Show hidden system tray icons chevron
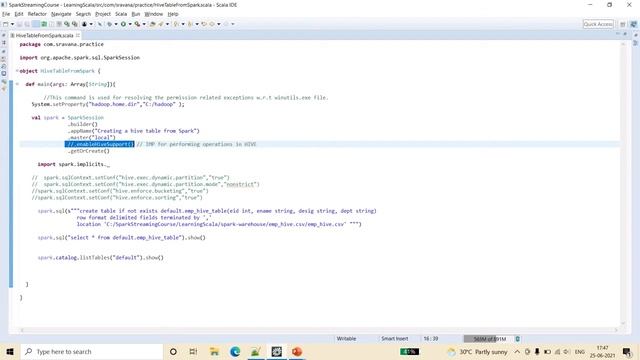Viewport: 640px width, 360px height. click(517, 351)
